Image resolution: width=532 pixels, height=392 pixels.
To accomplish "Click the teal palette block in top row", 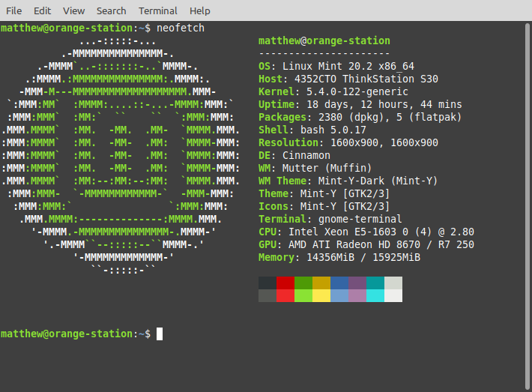I will 375,283.
